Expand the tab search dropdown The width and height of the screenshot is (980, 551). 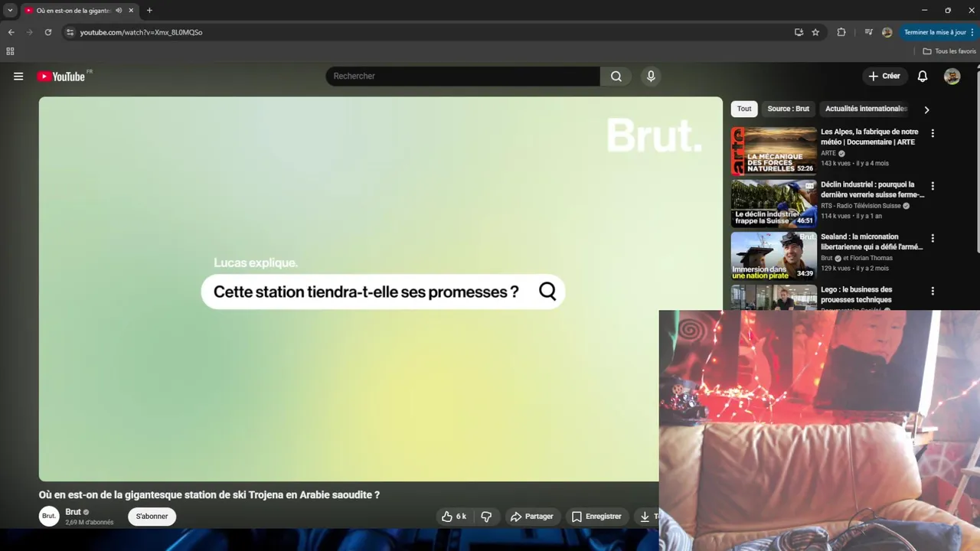pos(10,11)
